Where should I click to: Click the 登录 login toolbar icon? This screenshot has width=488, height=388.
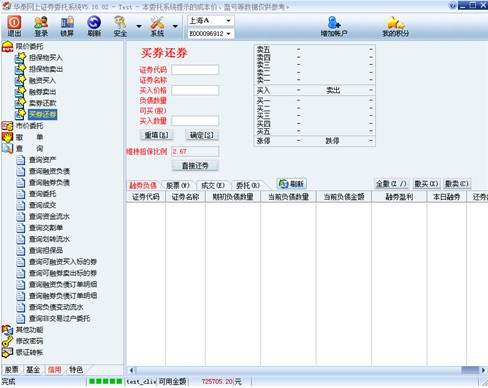(41, 23)
